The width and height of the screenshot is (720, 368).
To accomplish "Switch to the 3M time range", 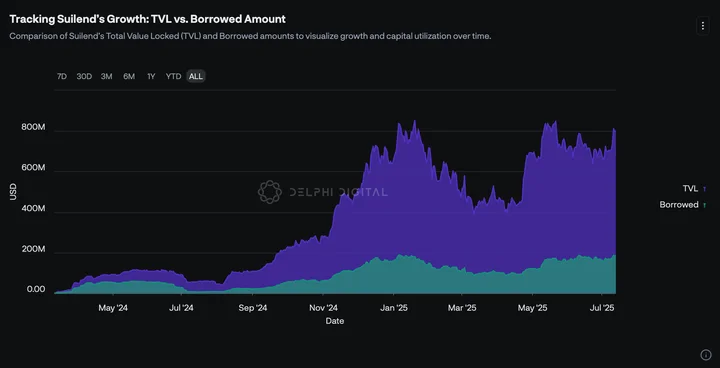I will (x=107, y=76).
